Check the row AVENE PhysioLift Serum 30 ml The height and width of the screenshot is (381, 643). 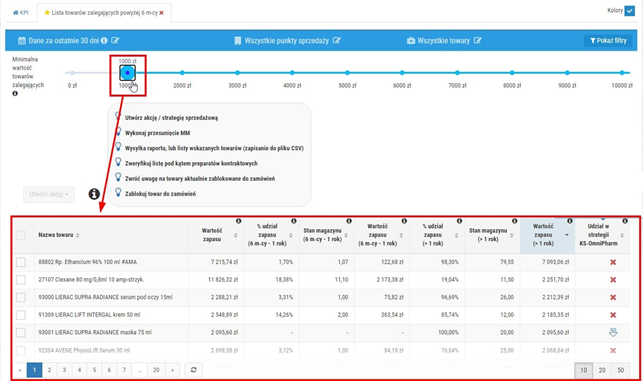point(21,351)
